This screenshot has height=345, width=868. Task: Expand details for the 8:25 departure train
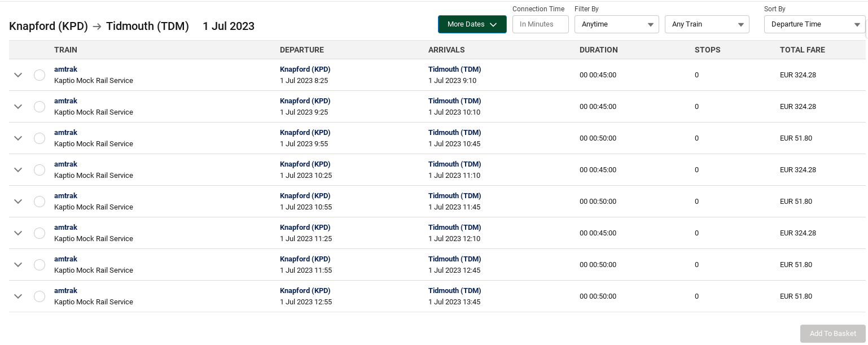click(18, 75)
